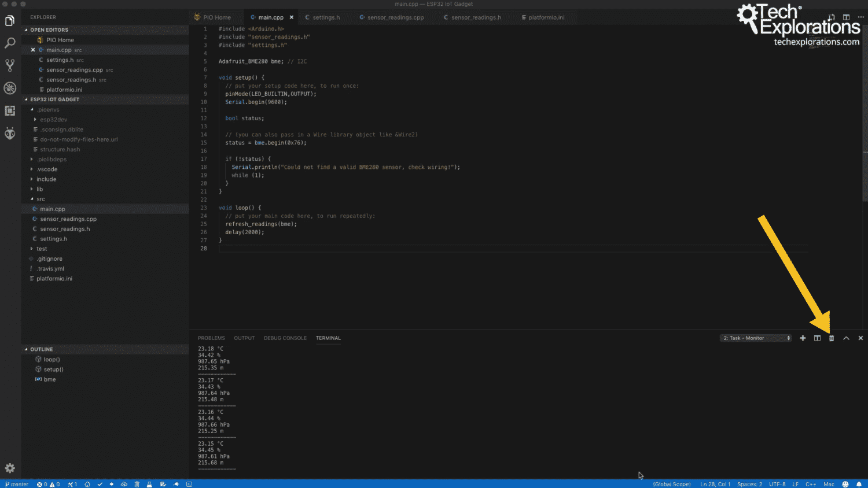Click Ln 28, Col 1 in status bar
The image size is (868, 488).
tap(715, 484)
